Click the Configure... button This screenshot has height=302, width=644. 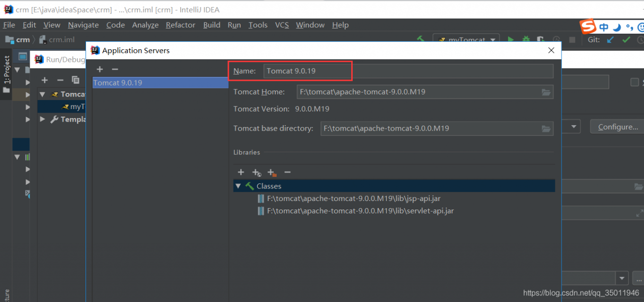click(618, 127)
